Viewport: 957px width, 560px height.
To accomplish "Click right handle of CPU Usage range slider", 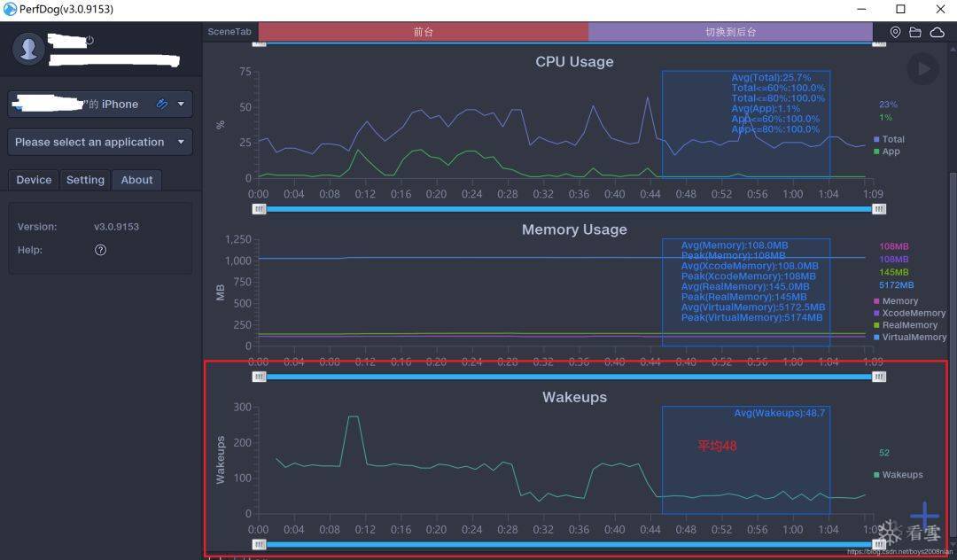I will 878,209.
